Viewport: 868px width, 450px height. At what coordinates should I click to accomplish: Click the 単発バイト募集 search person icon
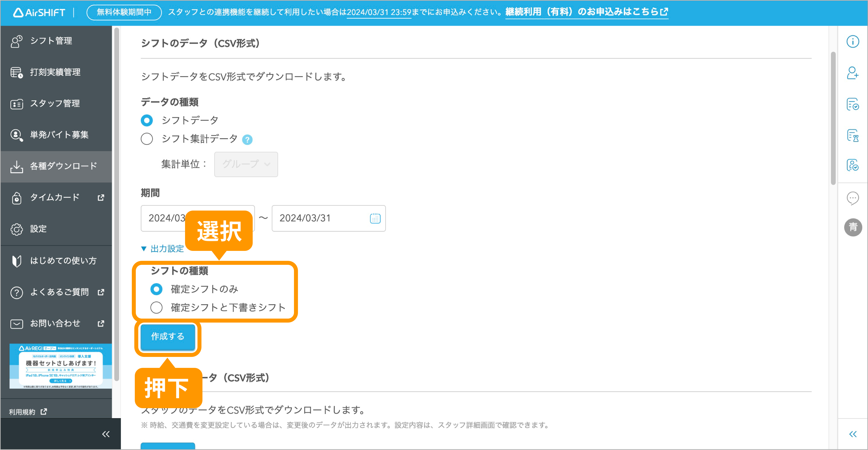(16, 135)
